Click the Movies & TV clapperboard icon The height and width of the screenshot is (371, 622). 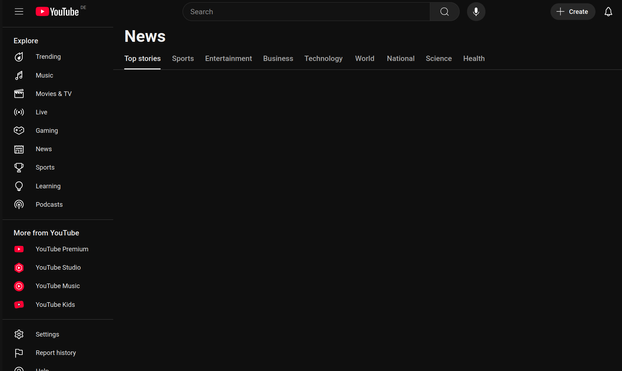click(x=19, y=94)
